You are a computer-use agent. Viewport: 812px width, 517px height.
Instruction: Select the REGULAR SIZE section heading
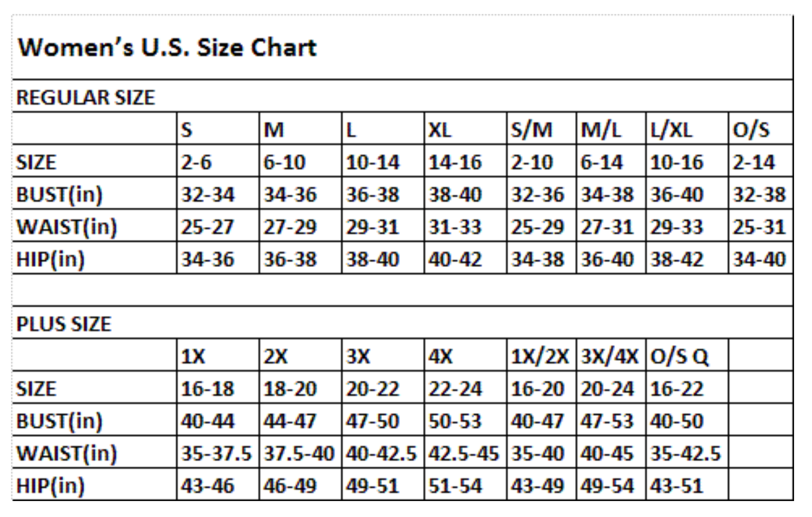tap(85, 97)
